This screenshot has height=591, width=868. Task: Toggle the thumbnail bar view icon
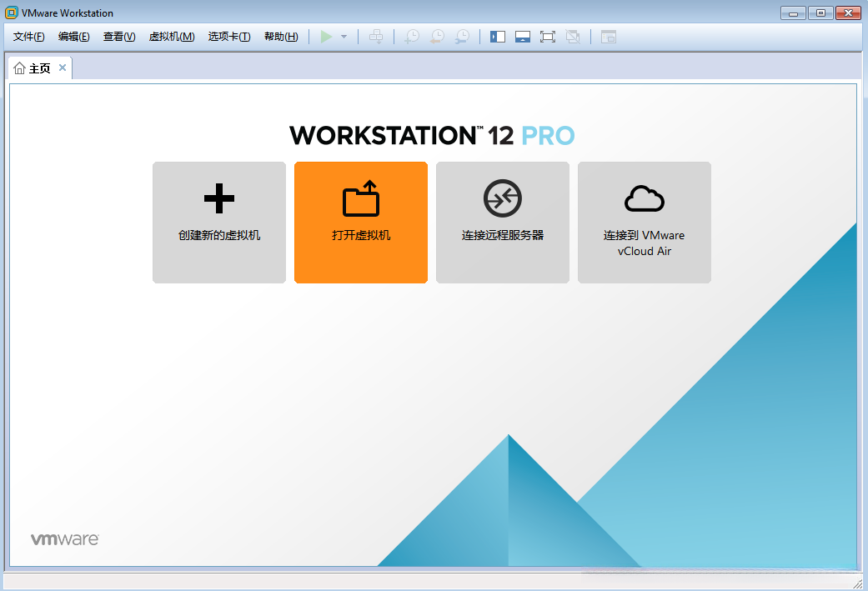[x=523, y=37]
